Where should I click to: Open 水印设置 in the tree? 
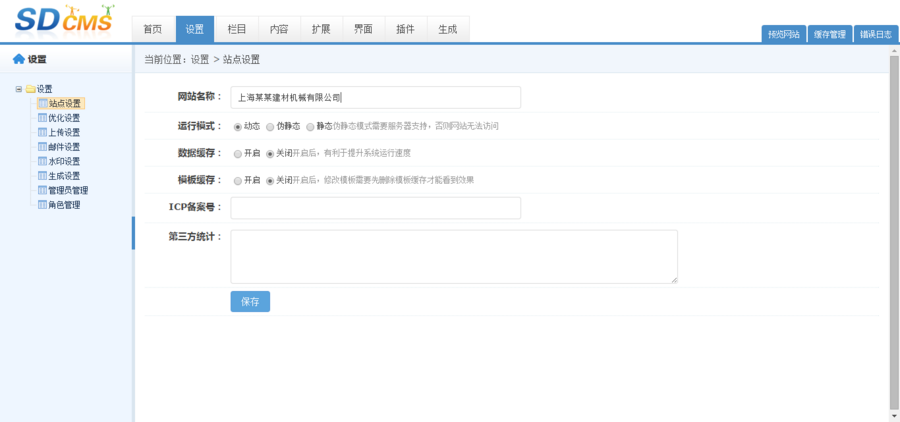coord(64,161)
